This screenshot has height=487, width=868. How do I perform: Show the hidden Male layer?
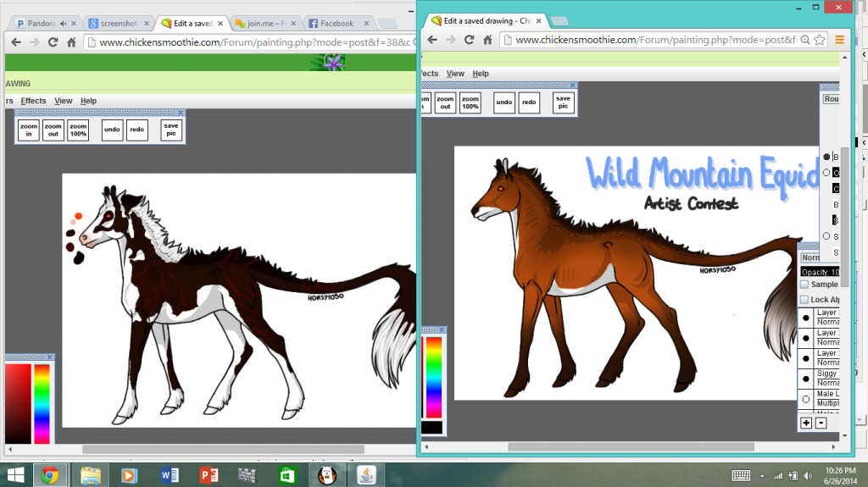[x=805, y=399]
